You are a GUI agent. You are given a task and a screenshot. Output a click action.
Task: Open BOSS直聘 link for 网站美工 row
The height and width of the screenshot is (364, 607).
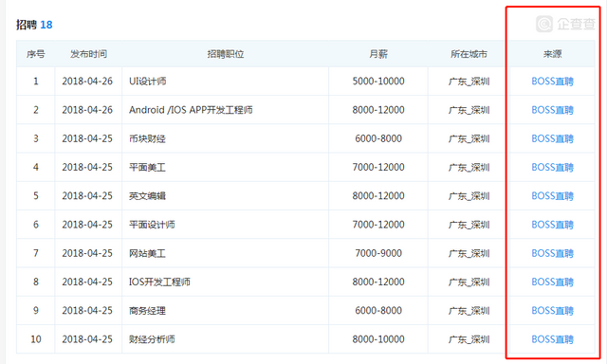point(552,253)
